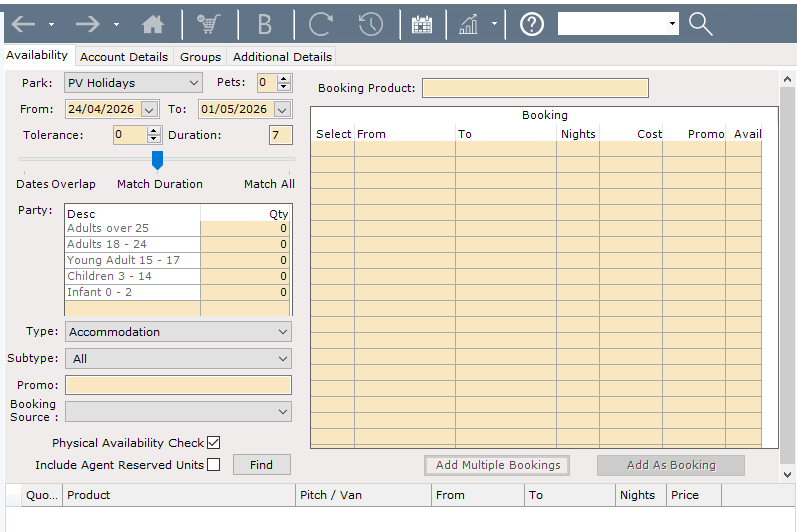
Task: Open the calendar toolbar icon
Action: point(422,24)
